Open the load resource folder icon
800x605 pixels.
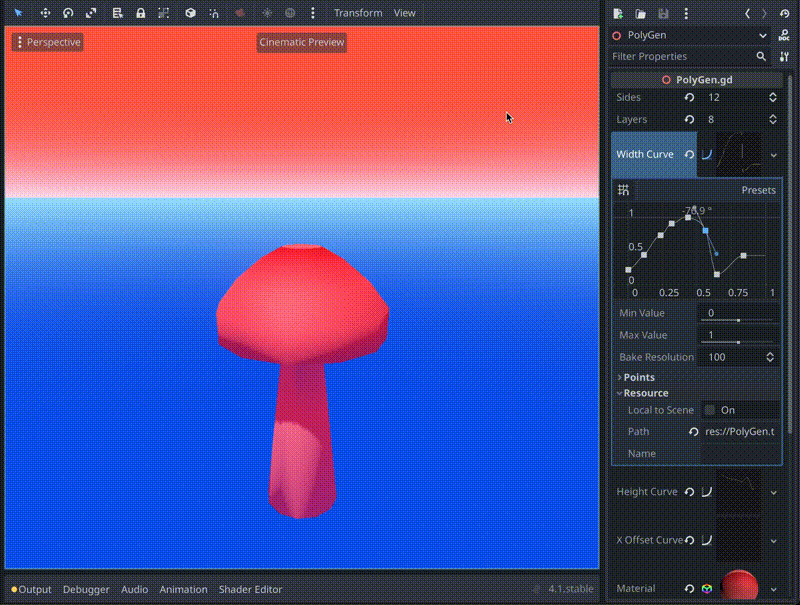pyautogui.click(x=641, y=14)
